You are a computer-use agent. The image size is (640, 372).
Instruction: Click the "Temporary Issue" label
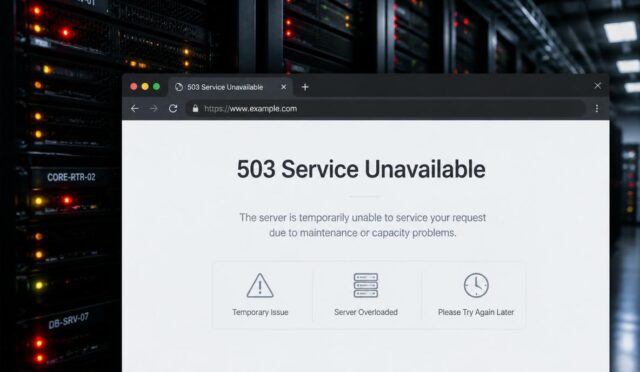point(260,312)
